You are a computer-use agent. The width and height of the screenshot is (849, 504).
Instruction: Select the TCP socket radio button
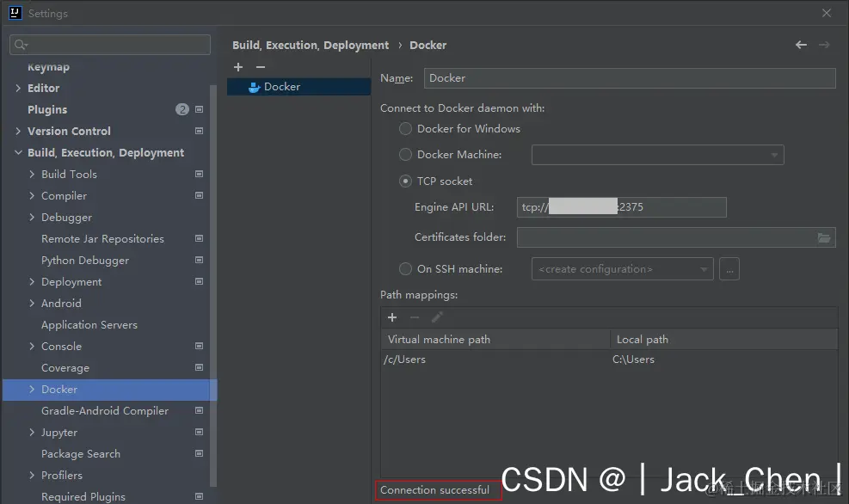click(405, 181)
